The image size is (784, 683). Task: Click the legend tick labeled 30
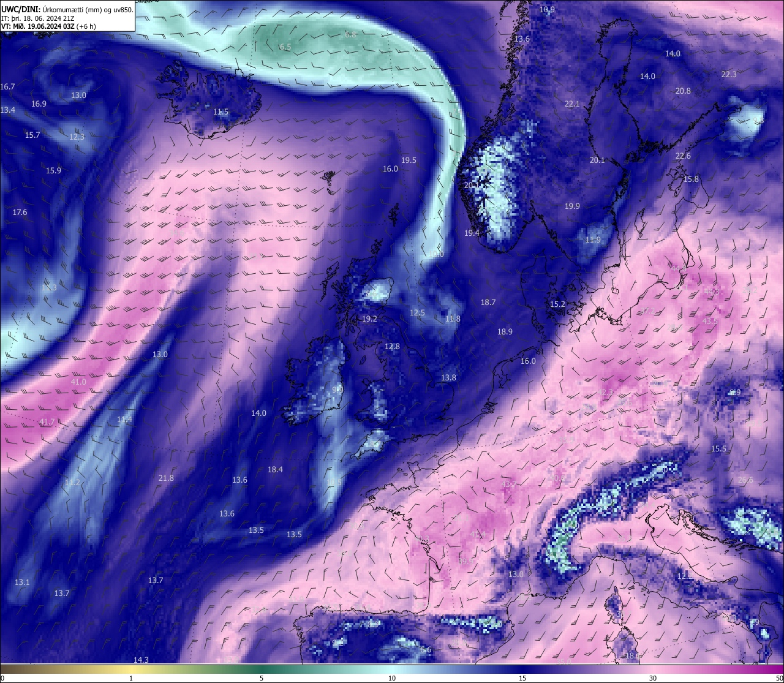point(653,678)
